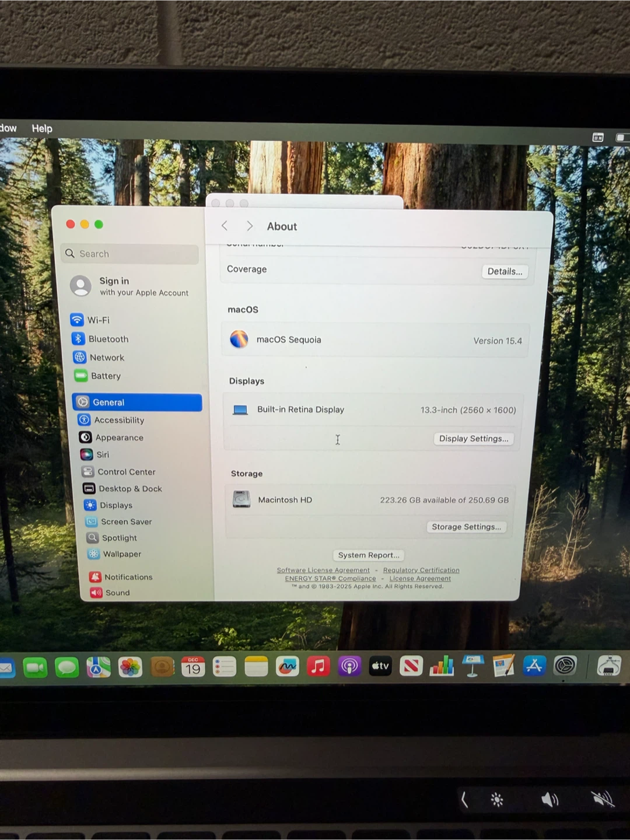Open the Software License Agreement link
The image size is (630, 840).
323,570
